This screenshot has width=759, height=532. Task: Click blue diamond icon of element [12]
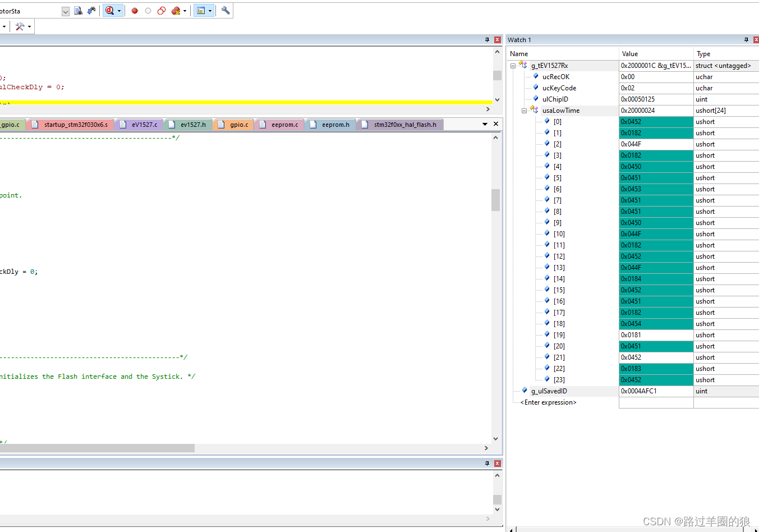tap(547, 256)
